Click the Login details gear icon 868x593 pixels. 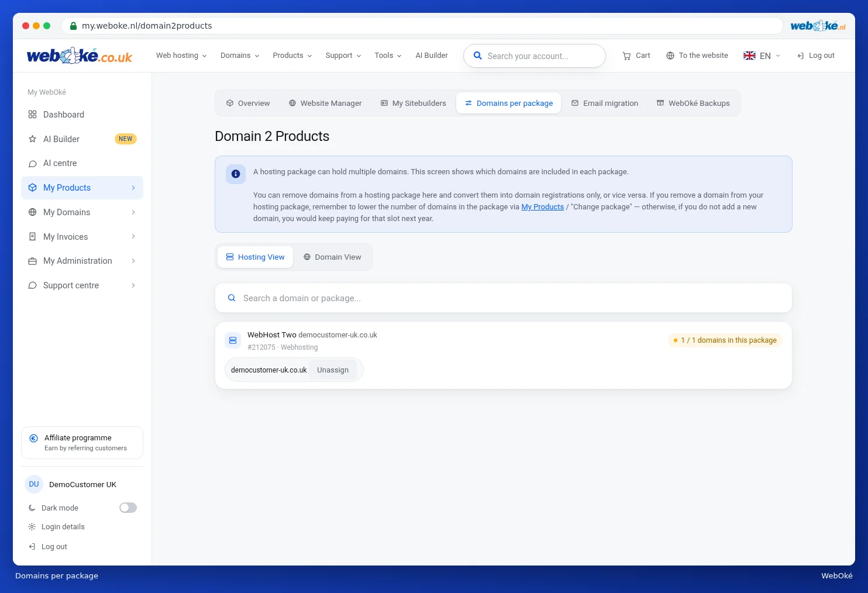click(32, 527)
